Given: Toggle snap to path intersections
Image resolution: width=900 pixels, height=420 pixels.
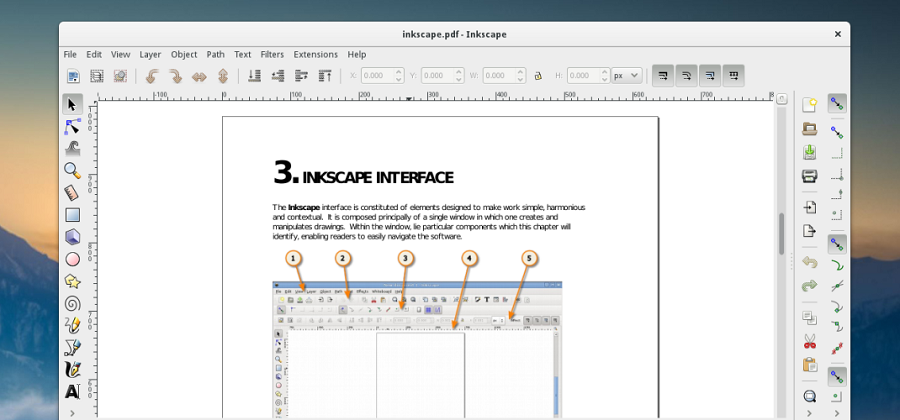Looking at the screenshot, I should (837, 285).
